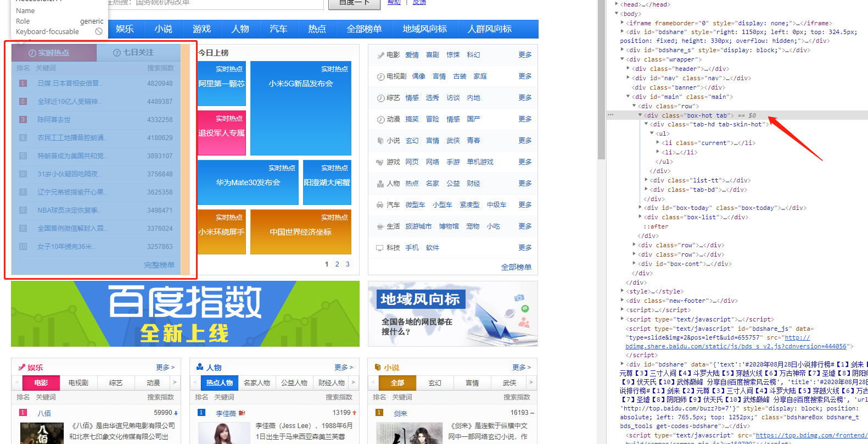Collapse the box-hot tab div node
Viewport: 868px width, 444px height.
640,115
